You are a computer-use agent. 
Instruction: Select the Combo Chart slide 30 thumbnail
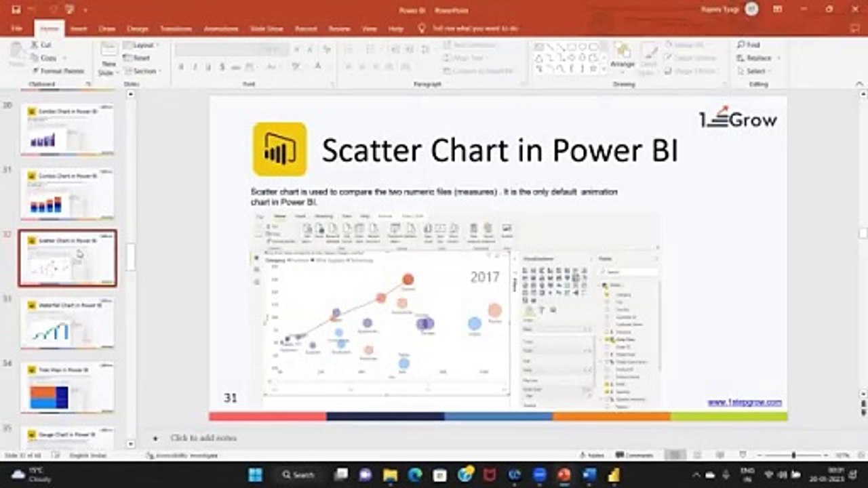pyautogui.click(x=67, y=129)
